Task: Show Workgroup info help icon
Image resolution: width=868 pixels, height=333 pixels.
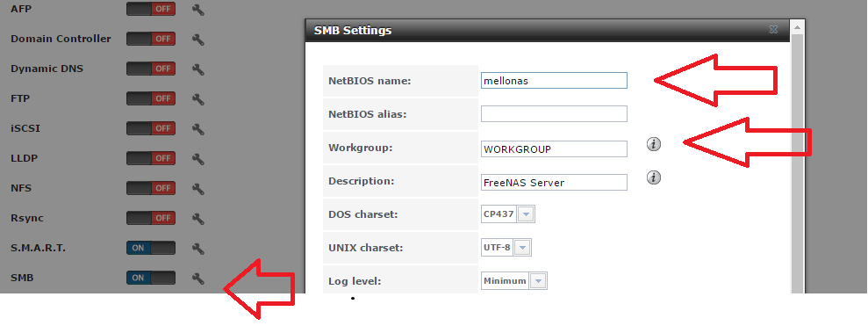Action: pyautogui.click(x=654, y=145)
